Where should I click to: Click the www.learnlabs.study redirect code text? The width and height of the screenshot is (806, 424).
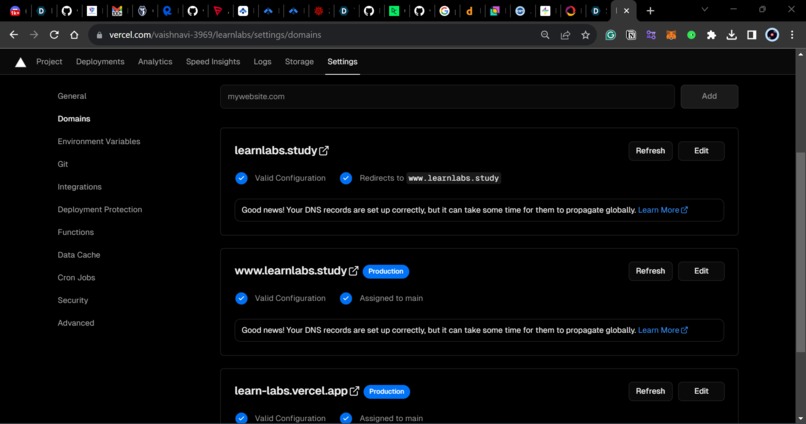[453, 178]
